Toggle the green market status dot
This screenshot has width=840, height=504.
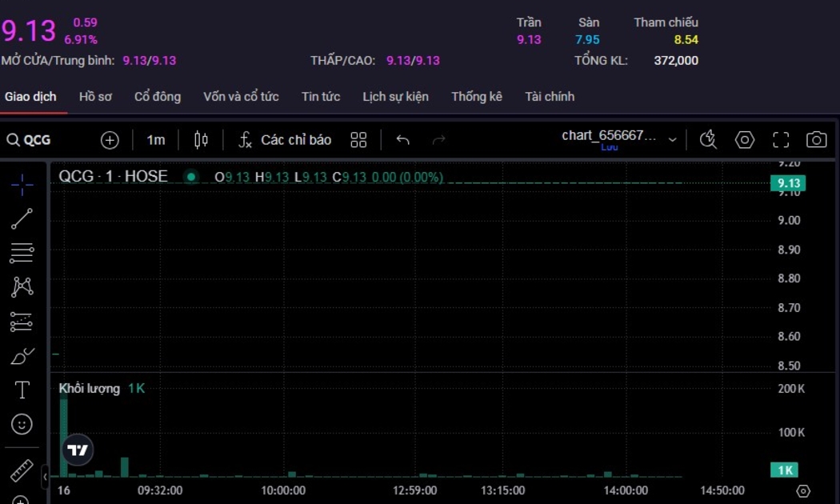click(190, 178)
